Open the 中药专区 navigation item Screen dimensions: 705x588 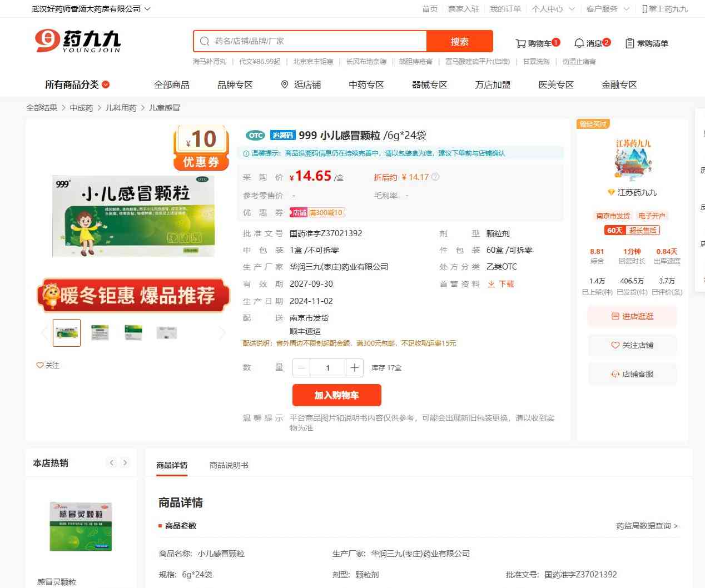366,84
